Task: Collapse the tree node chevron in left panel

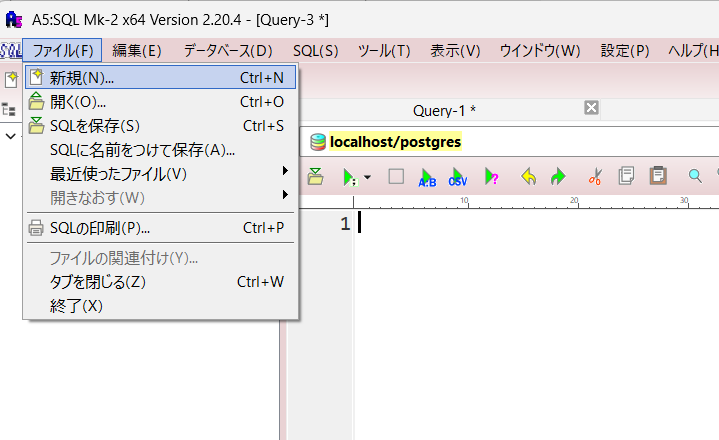Action: tap(11, 135)
